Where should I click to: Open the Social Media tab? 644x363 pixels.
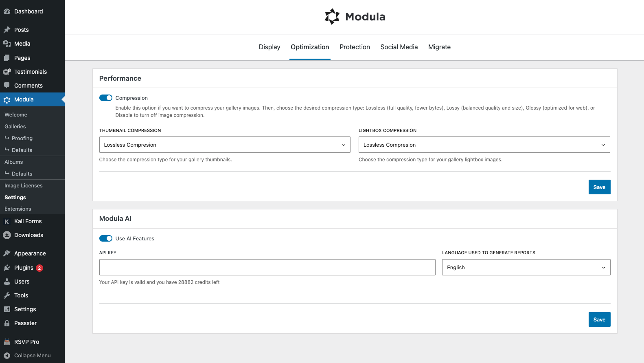[399, 47]
